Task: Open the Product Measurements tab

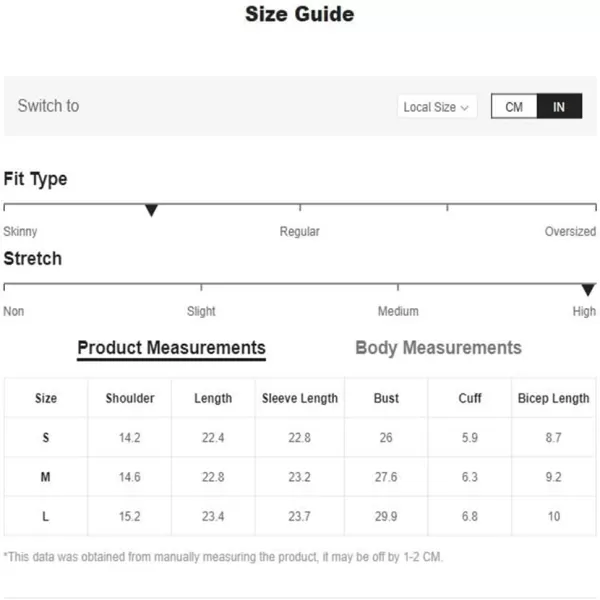Action: (x=171, y=348)
